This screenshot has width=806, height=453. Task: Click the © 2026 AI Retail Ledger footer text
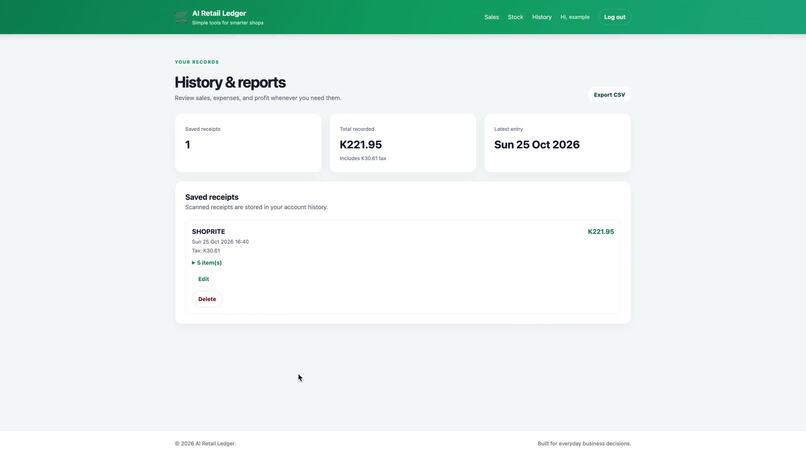pos(205,443)
